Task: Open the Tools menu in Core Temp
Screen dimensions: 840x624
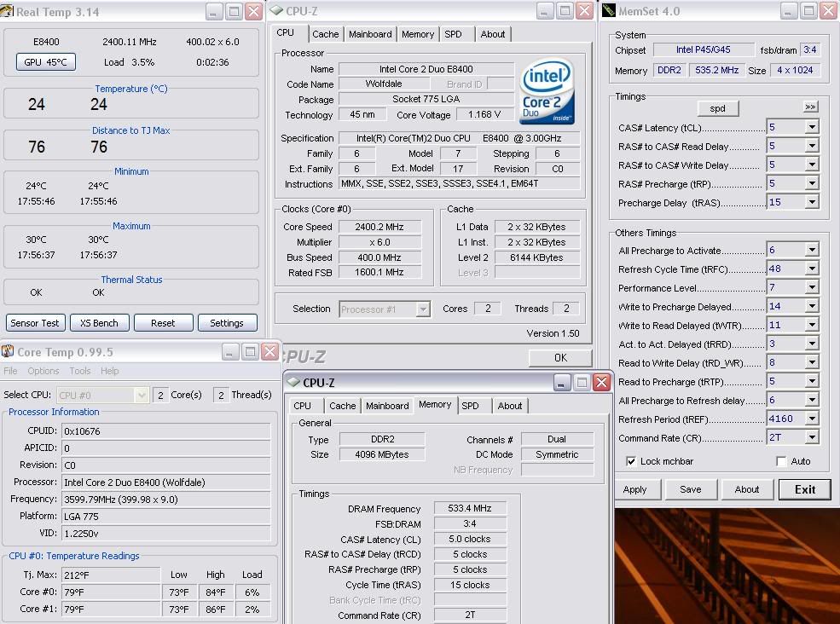Action: click(80, 371)
